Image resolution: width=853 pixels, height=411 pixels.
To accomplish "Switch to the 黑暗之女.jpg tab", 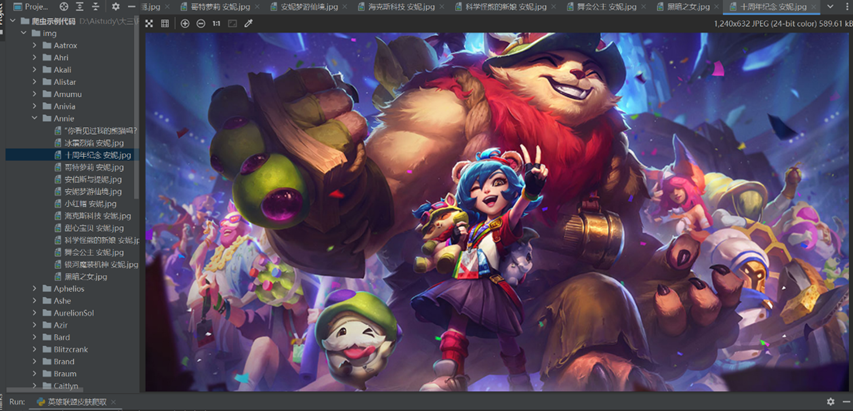I will (x=690, y=7).
